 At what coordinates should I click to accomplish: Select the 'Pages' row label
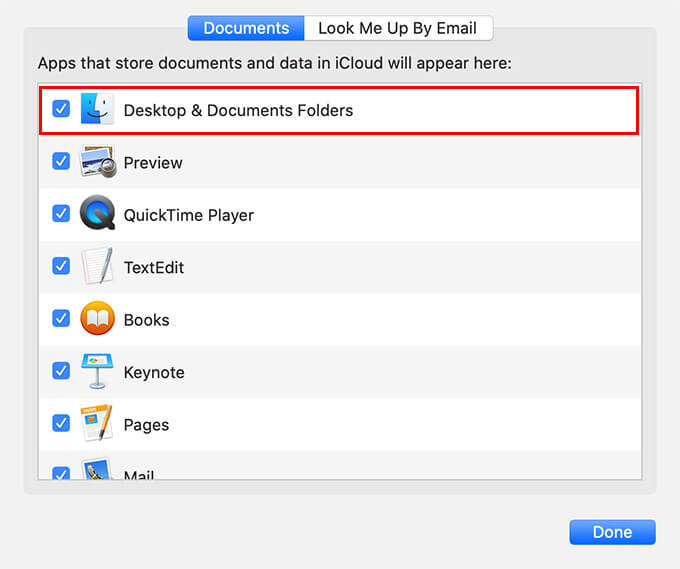pyautogui.click(x=146, y=425)
